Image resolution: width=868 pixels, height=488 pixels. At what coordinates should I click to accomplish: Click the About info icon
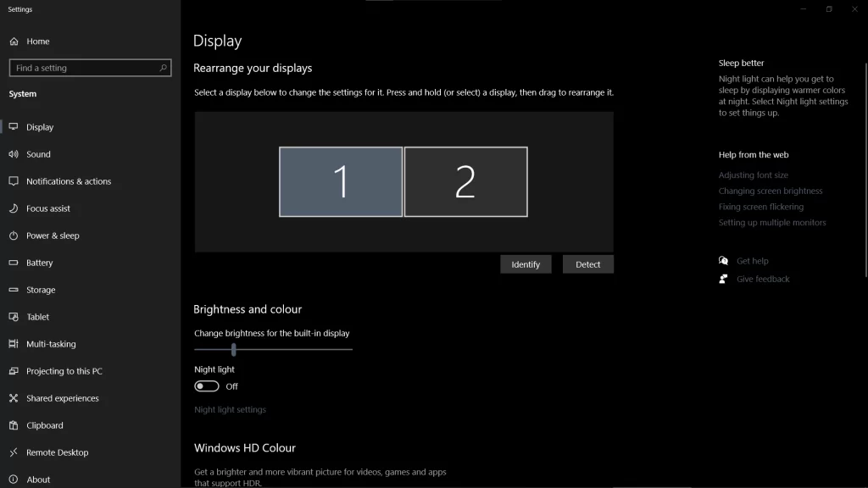click(x=14, y=480)
